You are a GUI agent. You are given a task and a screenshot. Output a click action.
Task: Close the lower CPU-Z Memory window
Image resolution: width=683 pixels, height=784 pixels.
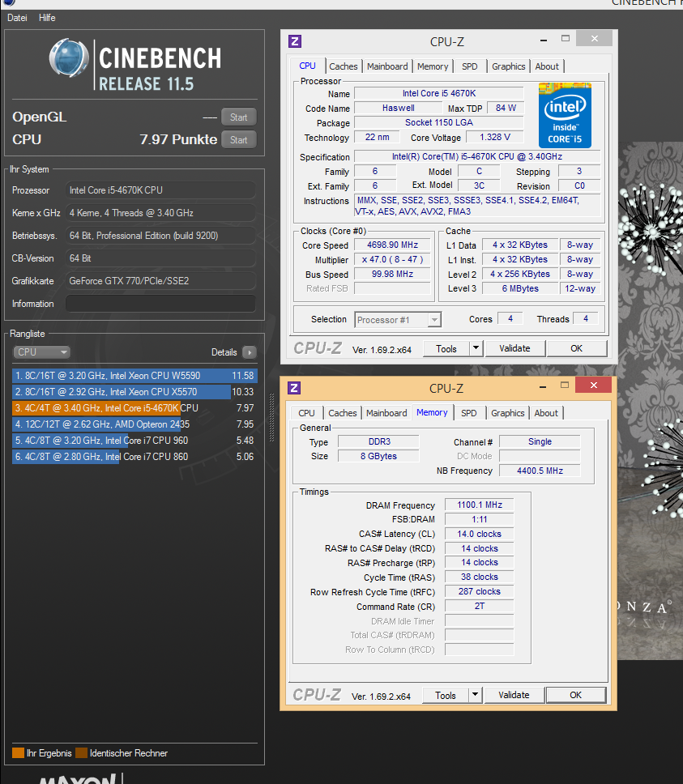pyautogui.click(x=594, y=385)
